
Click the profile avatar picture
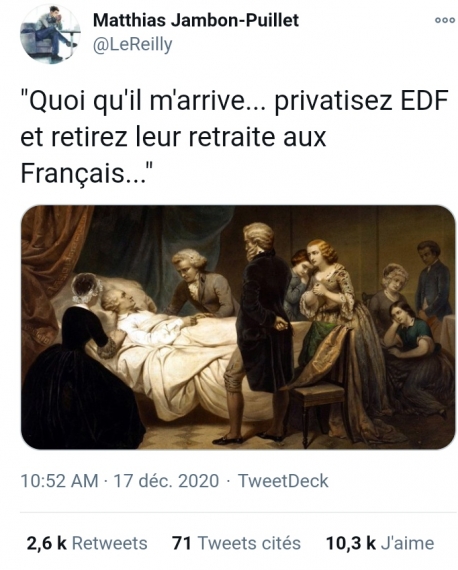pos(50,34)
